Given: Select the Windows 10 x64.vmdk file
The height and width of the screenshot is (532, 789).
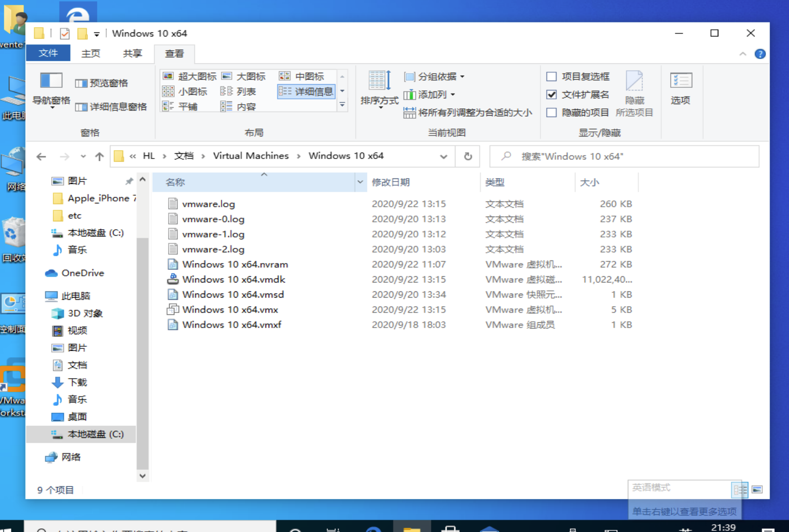Looking at the screenshot, I should [234, 280].
